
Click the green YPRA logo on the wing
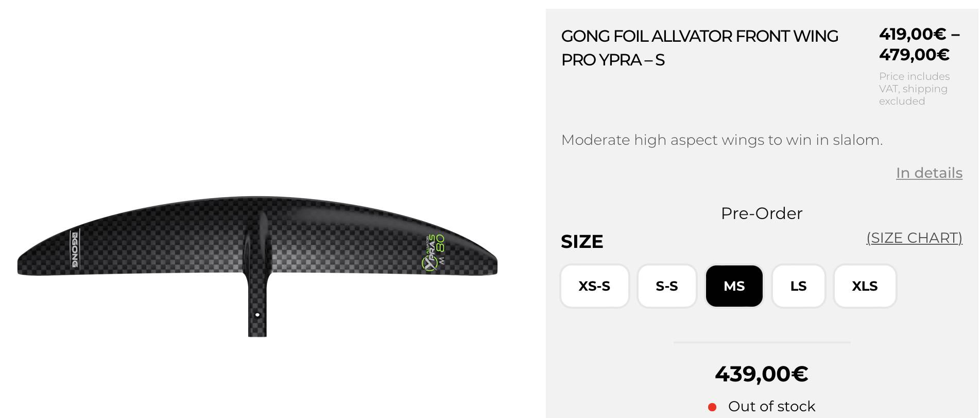[434, 253]
